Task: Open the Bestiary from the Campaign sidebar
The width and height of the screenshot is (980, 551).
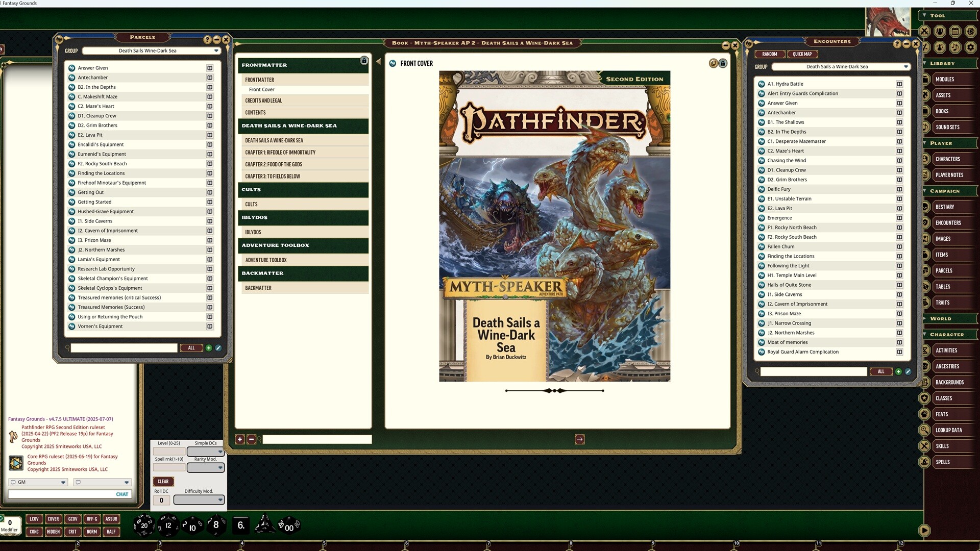Action: [x=945, y=207]
